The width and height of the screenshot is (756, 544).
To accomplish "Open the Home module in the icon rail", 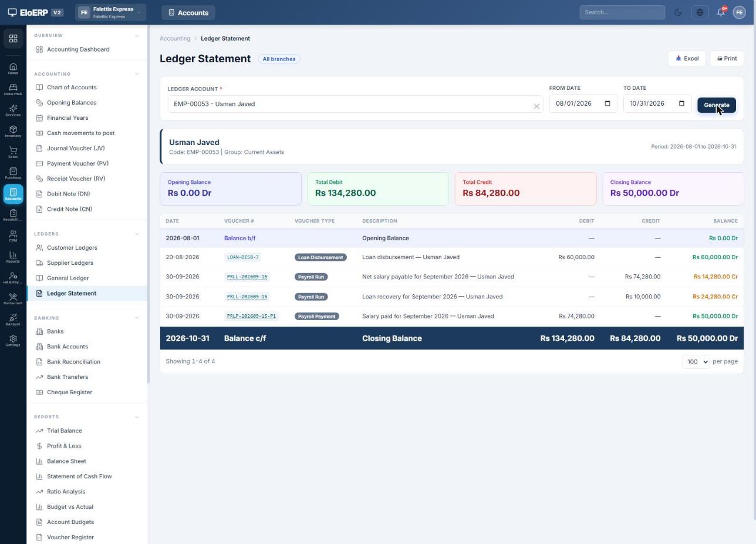I will point(13,69).
